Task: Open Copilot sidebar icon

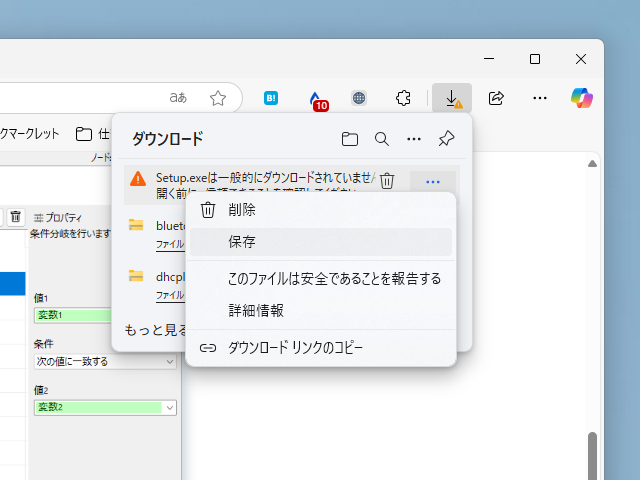Action: 582,98
